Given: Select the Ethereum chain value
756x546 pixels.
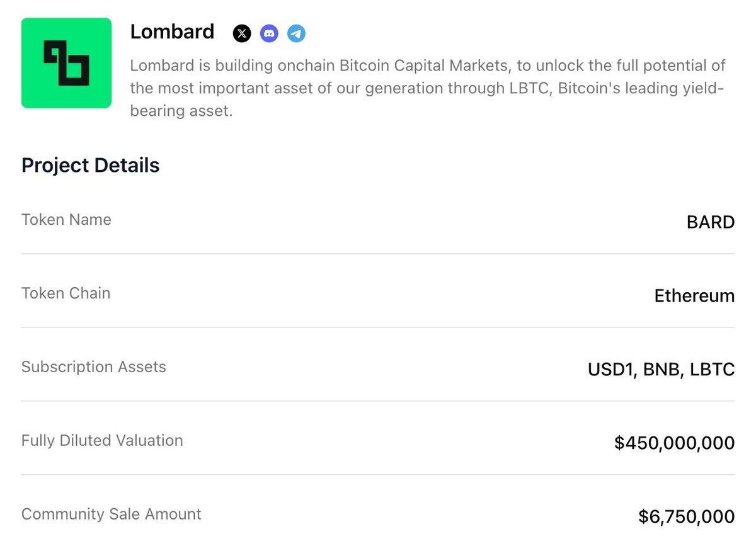Looking at the screenshot, I should [694, 296].
